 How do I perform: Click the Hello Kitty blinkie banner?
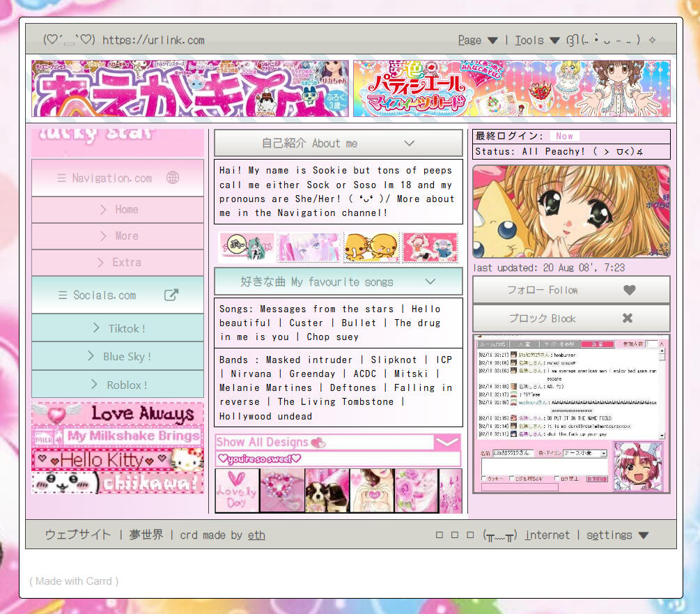point(118,459)
